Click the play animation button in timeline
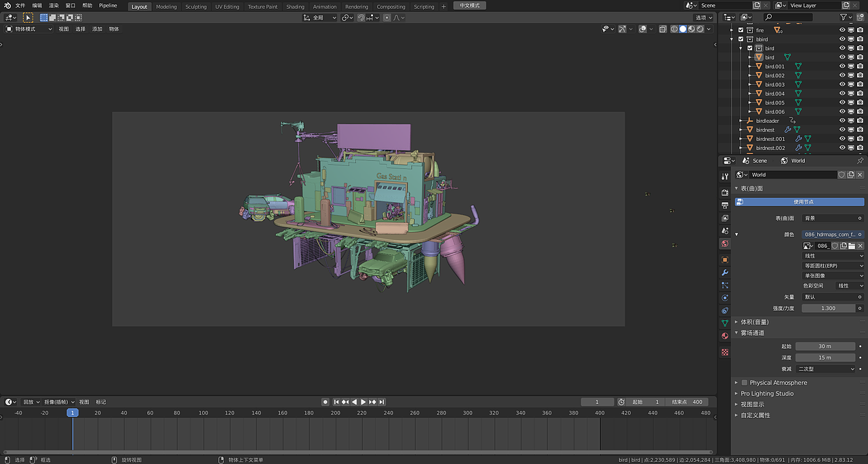Viewport: 868px width, 464px height. [x=363, y=402]
